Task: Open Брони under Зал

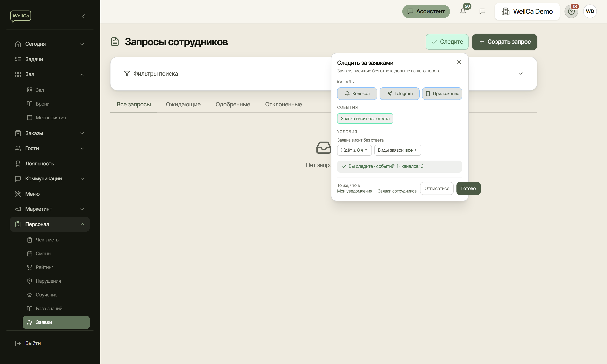Action: (56, 104)
